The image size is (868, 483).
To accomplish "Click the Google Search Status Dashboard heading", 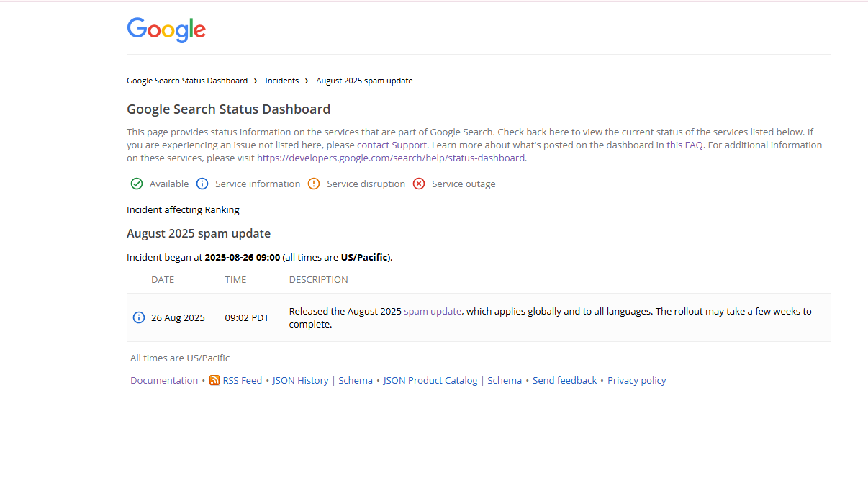I will click(x=229, y=109).
